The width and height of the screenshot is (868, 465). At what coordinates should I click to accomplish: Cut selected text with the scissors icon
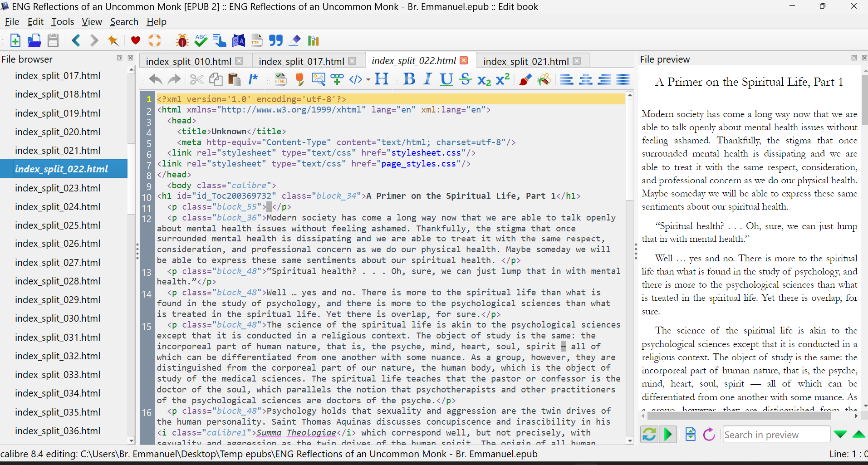coord(196,80)
